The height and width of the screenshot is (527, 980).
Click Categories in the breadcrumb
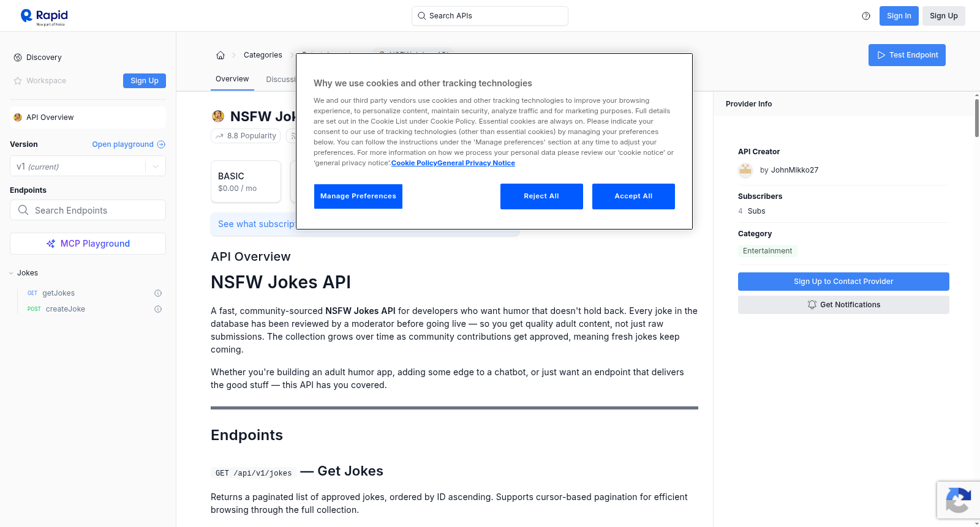click(263, 55)
